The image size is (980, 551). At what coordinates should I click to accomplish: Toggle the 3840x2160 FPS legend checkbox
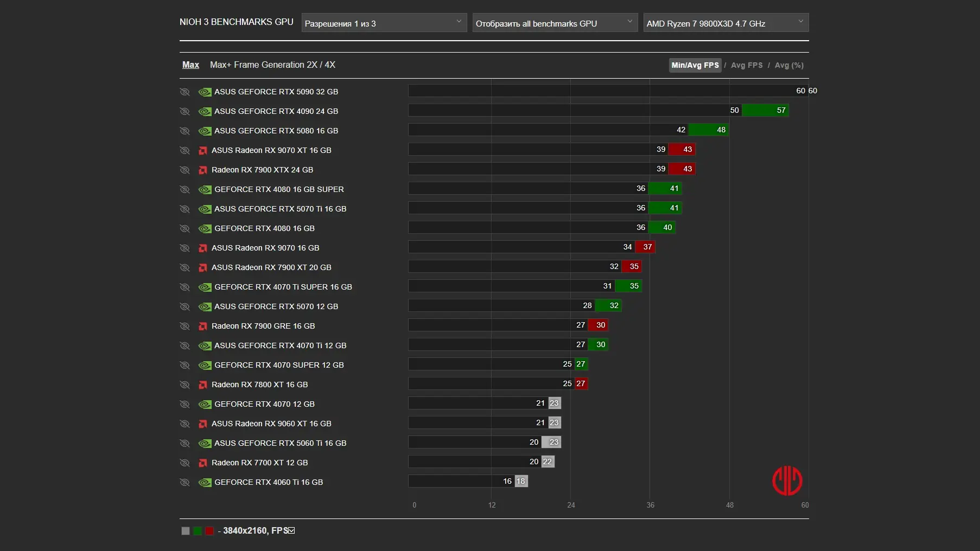[291, 530]
